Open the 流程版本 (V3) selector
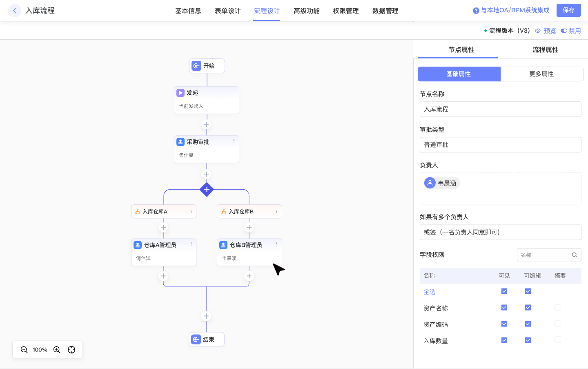This screenshot has width=588, height=369. tap(507, 31)
